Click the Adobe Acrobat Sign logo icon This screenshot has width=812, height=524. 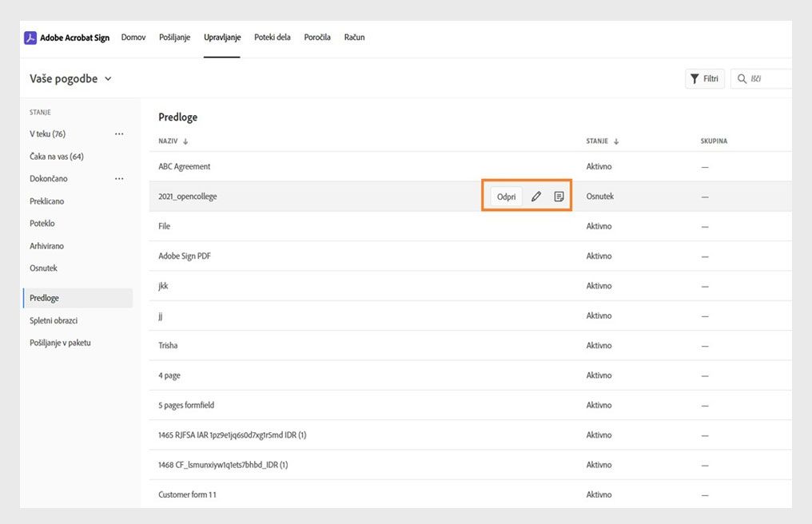tap(30, 38)
